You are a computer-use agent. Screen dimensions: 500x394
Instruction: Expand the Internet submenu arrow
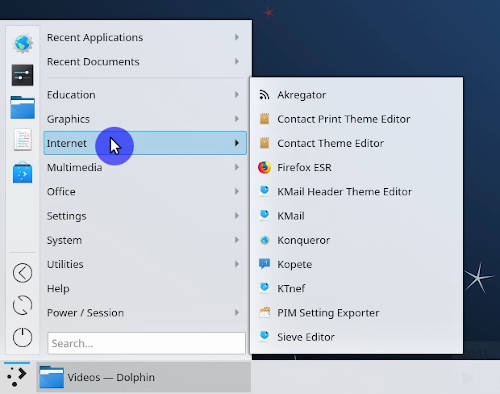tap(237, 143)
